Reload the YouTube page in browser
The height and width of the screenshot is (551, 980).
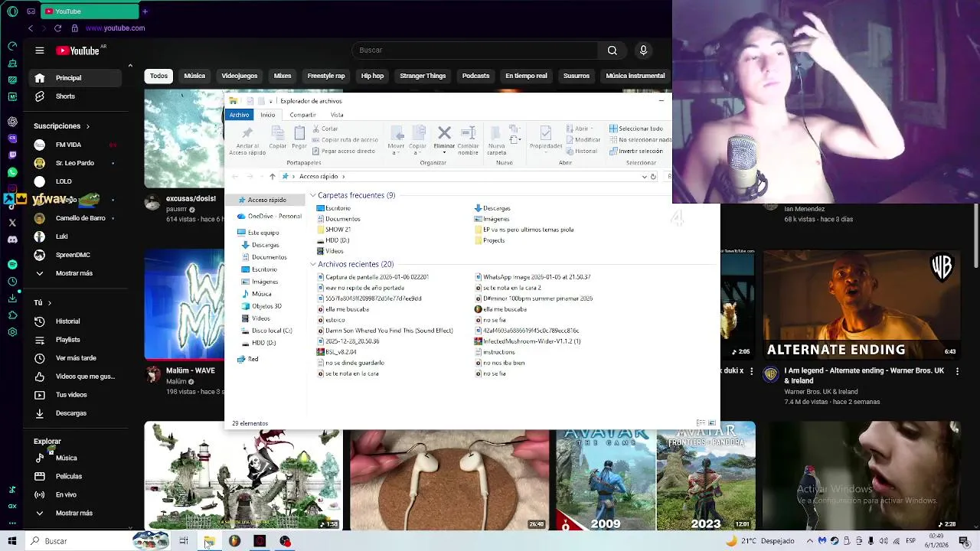57,28
